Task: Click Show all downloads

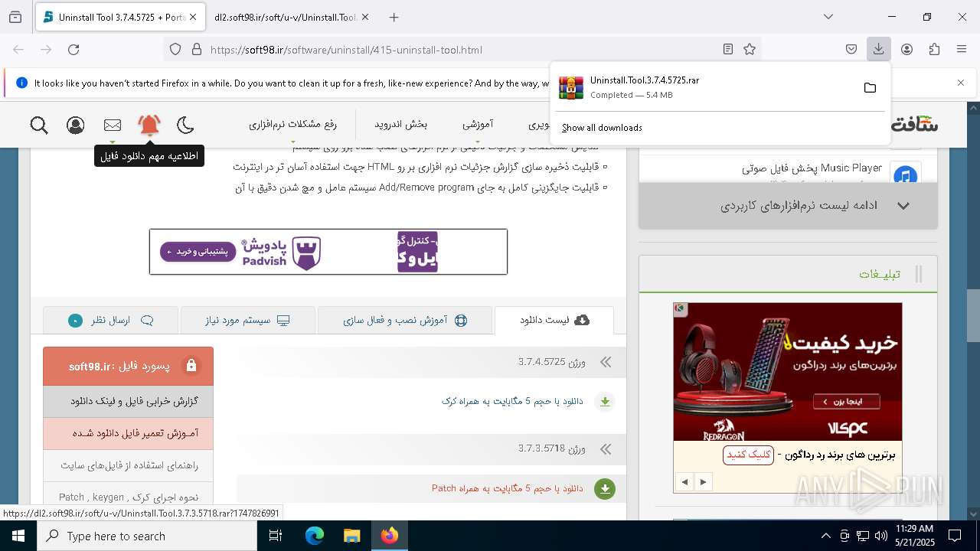Action: [x=602, y=128]
